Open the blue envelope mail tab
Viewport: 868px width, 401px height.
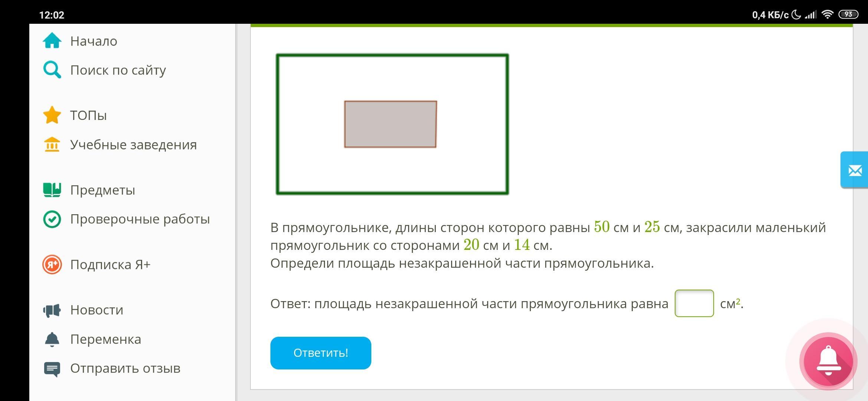pyautogui.click(x=855, y=170)
